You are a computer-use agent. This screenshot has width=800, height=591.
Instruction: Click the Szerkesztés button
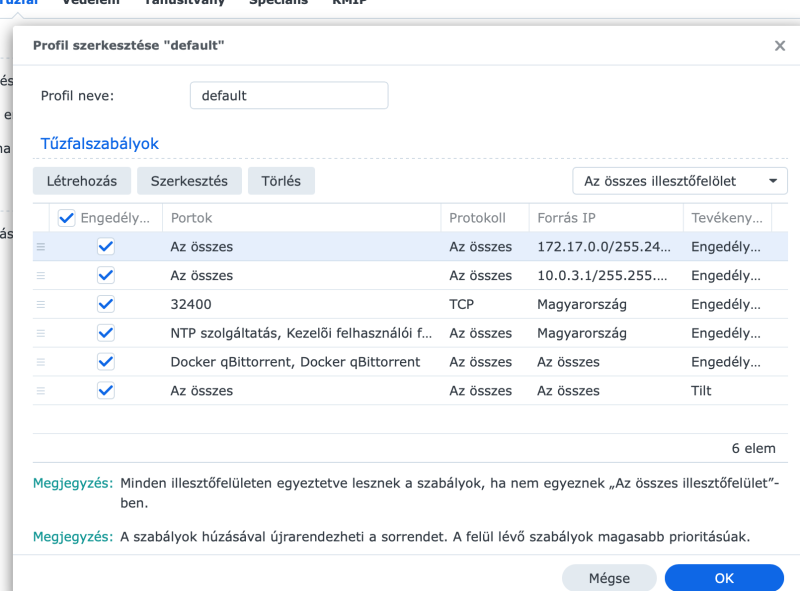pyautogui.click(x=189, y=181)
